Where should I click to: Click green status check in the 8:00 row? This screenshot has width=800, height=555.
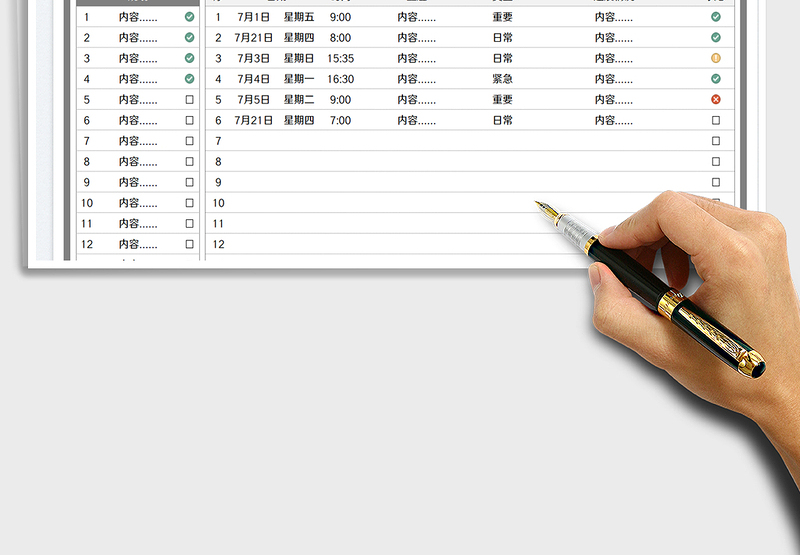(715, 38)
